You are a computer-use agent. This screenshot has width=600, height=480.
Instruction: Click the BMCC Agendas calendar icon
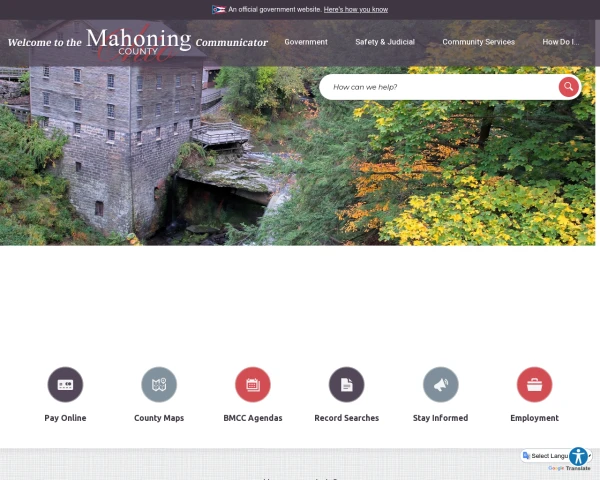coord(253,384)
